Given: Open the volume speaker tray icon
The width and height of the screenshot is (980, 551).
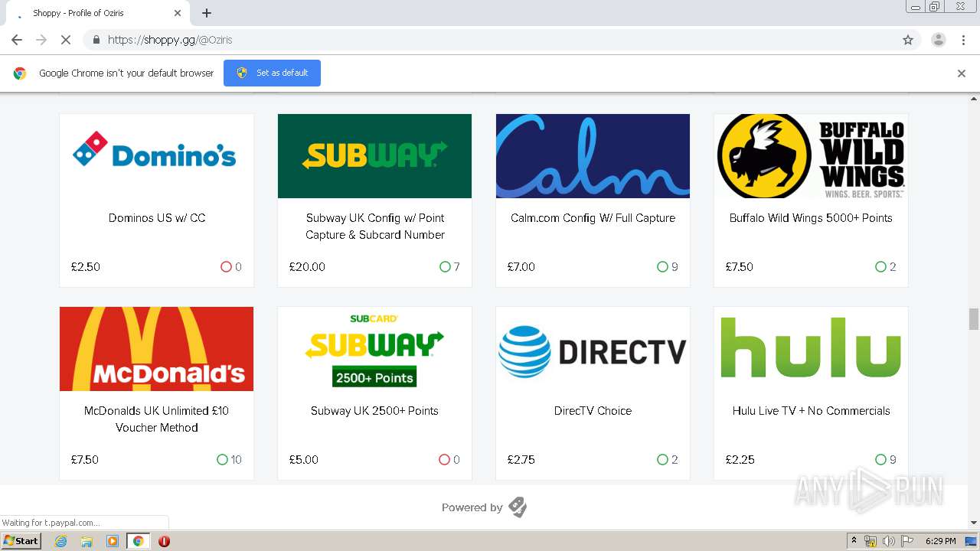Looking at the screenshot, I should 888,541.
